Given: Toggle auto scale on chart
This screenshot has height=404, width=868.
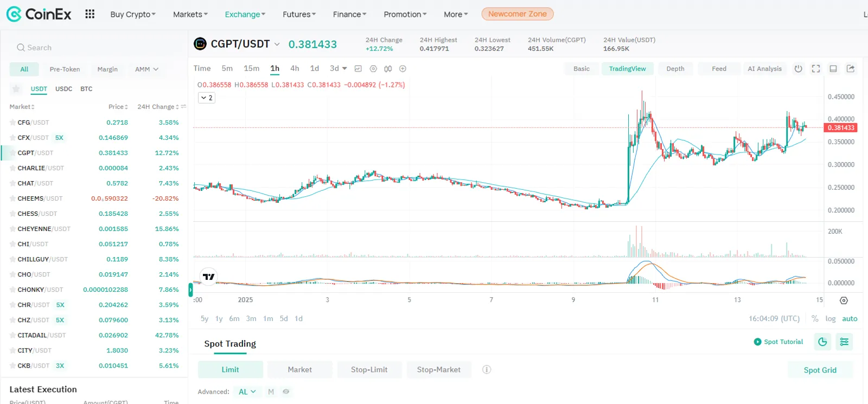Looking at the screenshot, I should tap(850, 319).
